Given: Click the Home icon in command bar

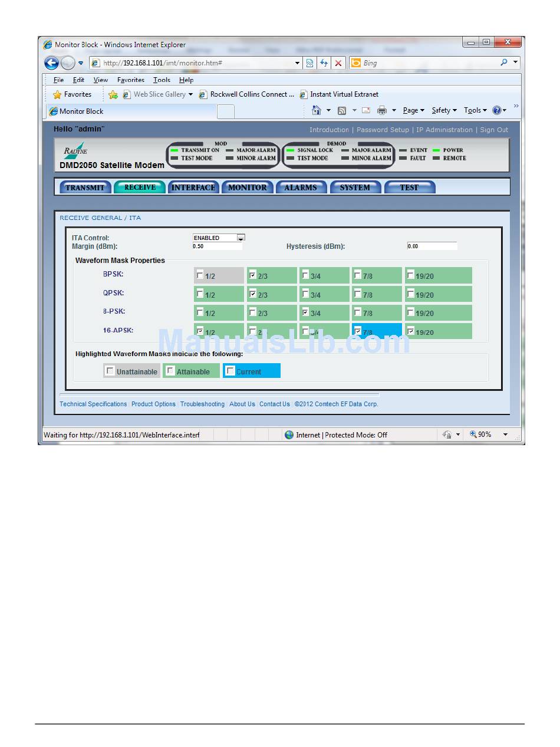Looking at the screenshot, I should point(317,110).
